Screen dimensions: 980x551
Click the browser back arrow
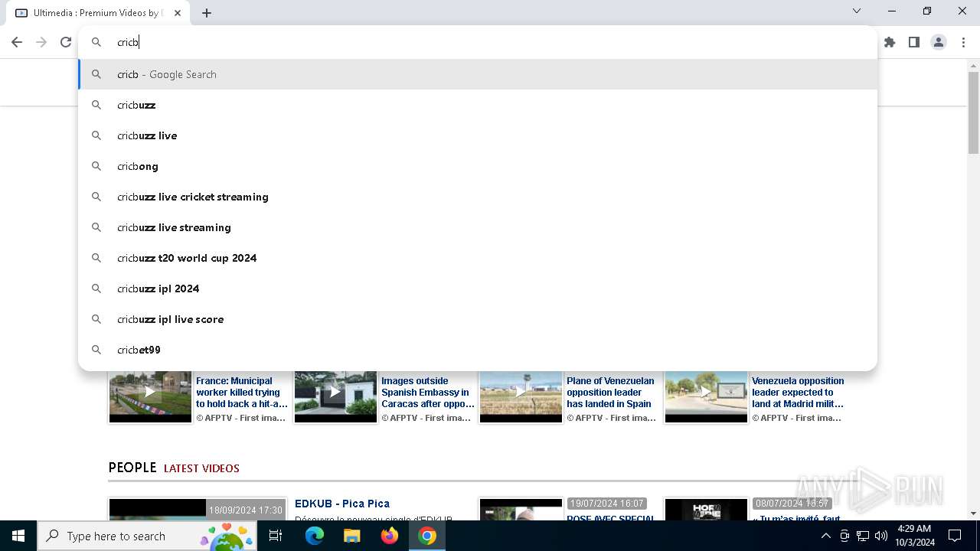17,42
